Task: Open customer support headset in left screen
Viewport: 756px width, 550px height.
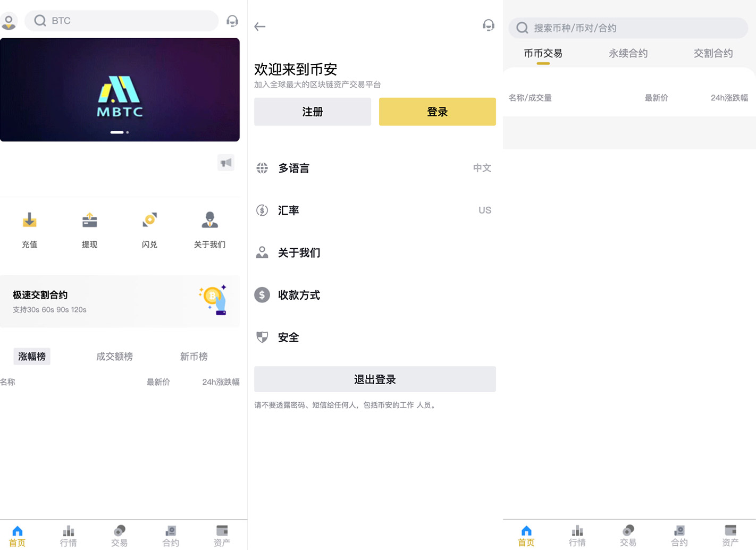Action: point(232,21)
